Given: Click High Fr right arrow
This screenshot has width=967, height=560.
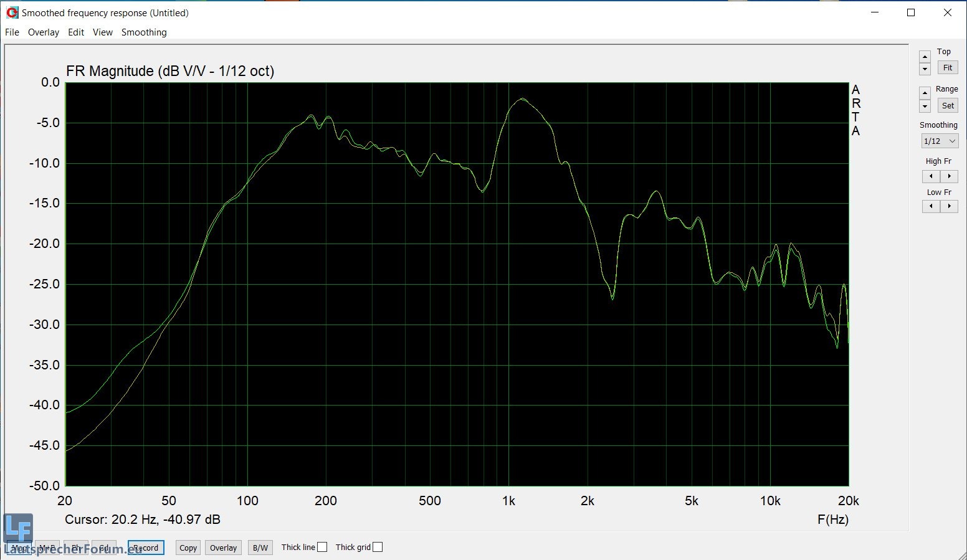Looking at the screenshot, I should coord(949,176).
